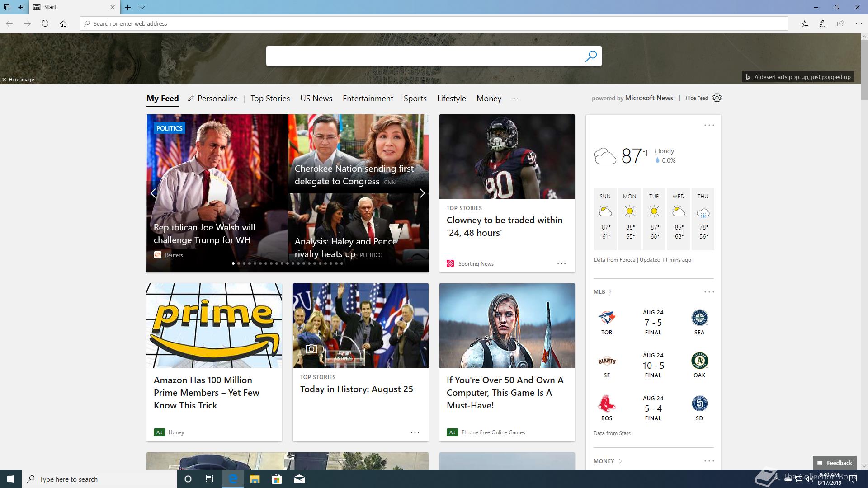The width and height of the screenshot is (868, 488).
Task: Click Microsoft News link
Action: click(649, 98)
